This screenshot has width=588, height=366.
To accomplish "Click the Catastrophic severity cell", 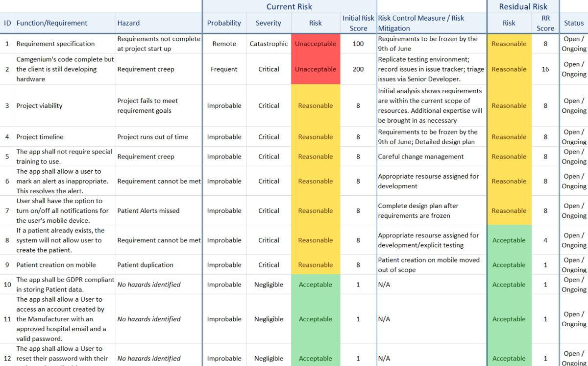I will click(x=269, y=44).
